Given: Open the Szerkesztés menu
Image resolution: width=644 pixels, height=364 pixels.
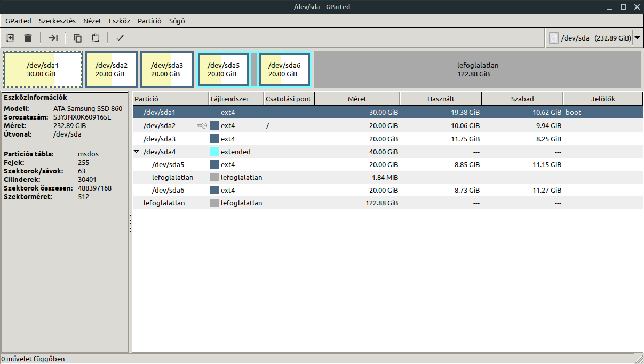Looking at the screenshot, I should [x=57, y=21].
